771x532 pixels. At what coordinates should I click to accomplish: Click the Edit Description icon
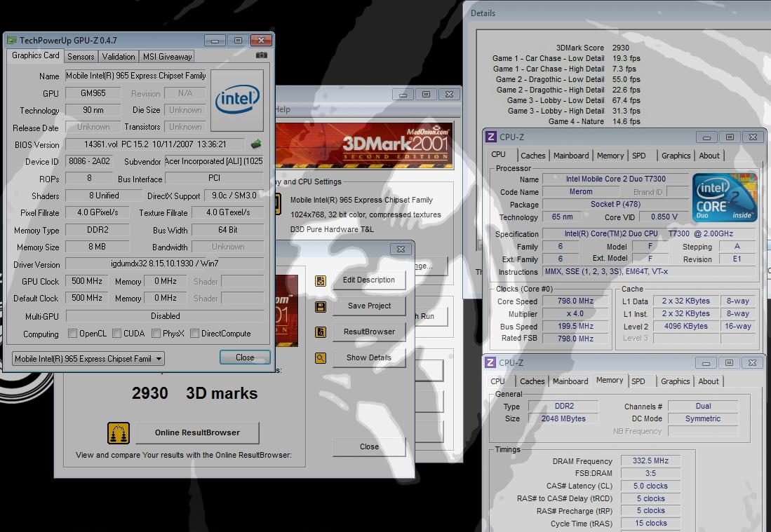[x=321, y=280]
